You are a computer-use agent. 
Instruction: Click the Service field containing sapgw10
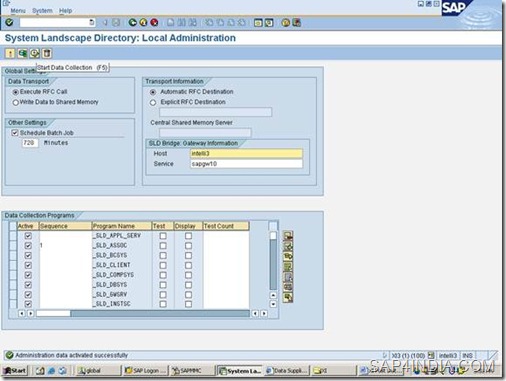pyautogui.click(x=246, y=164)
